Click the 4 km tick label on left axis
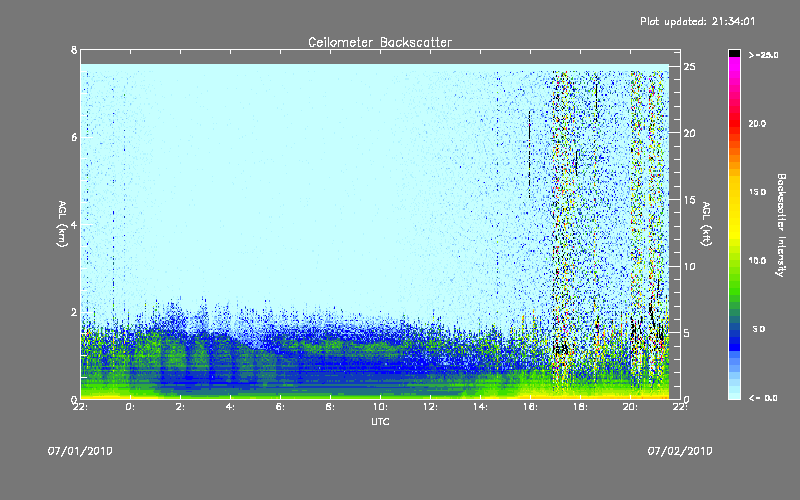 [x=74, y=224]
